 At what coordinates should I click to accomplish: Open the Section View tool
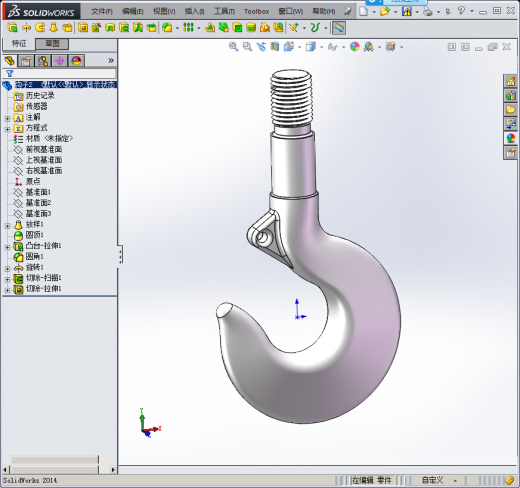[x=275, y=47]
